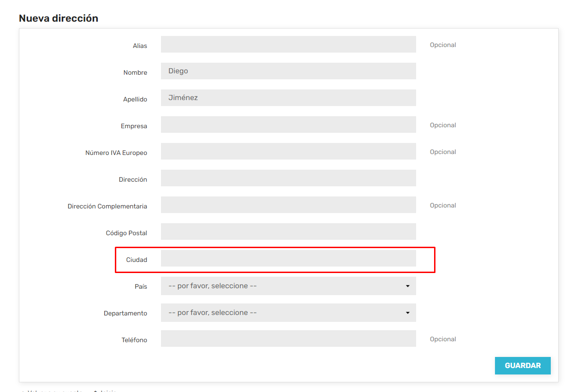Viewport: 584px width, 392px height.
Task: Save the address with GUARDAR button
Action: click(523, 366)
